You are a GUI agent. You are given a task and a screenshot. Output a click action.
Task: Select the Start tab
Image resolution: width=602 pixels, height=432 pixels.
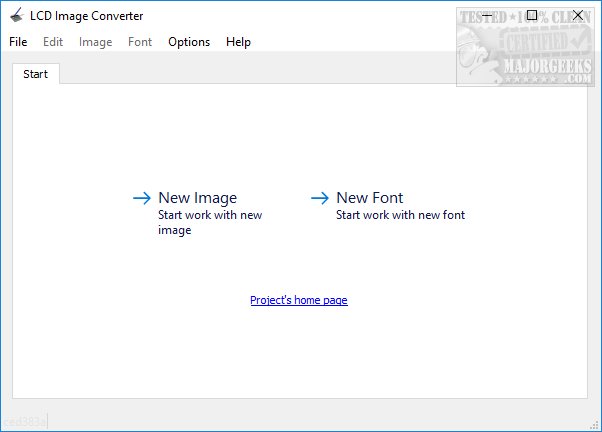coord(35,74)
